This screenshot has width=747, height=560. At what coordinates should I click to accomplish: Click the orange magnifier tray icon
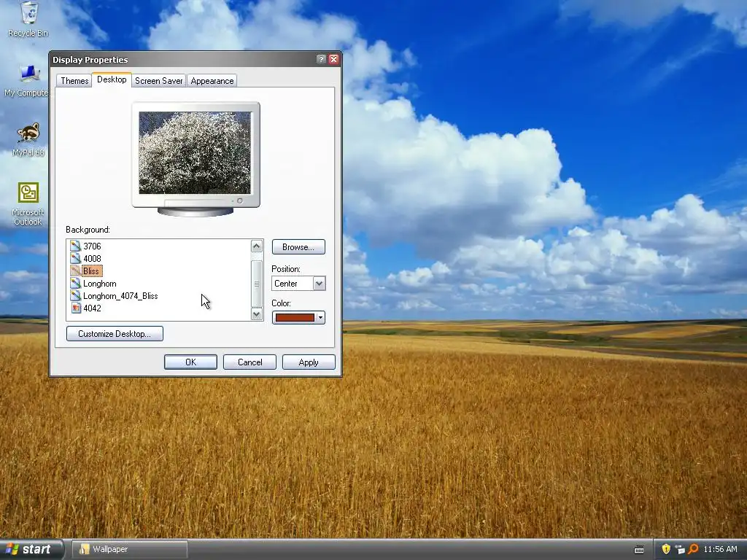click(693, 549)
